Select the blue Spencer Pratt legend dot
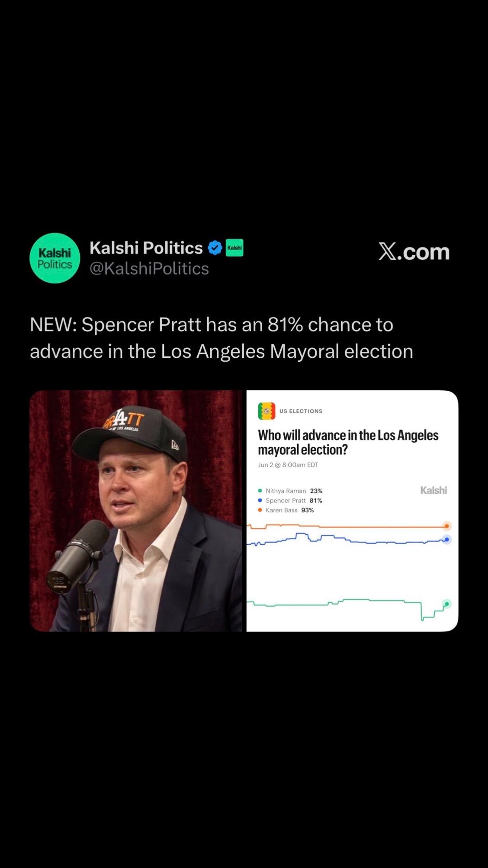Image resolution: width=488 pixels, height=868 pixels. pyautogui.click(x=260, y=500)
